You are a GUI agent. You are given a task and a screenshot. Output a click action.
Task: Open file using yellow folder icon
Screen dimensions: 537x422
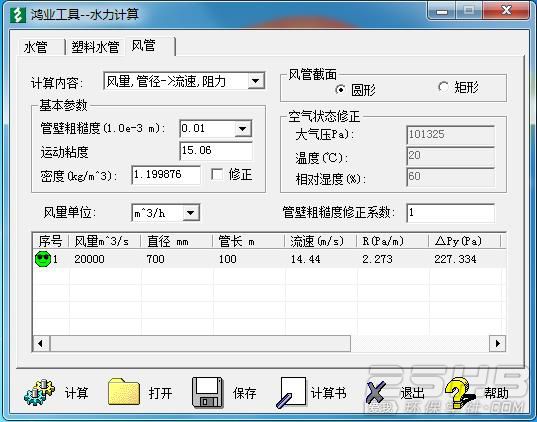coord(124,392)
